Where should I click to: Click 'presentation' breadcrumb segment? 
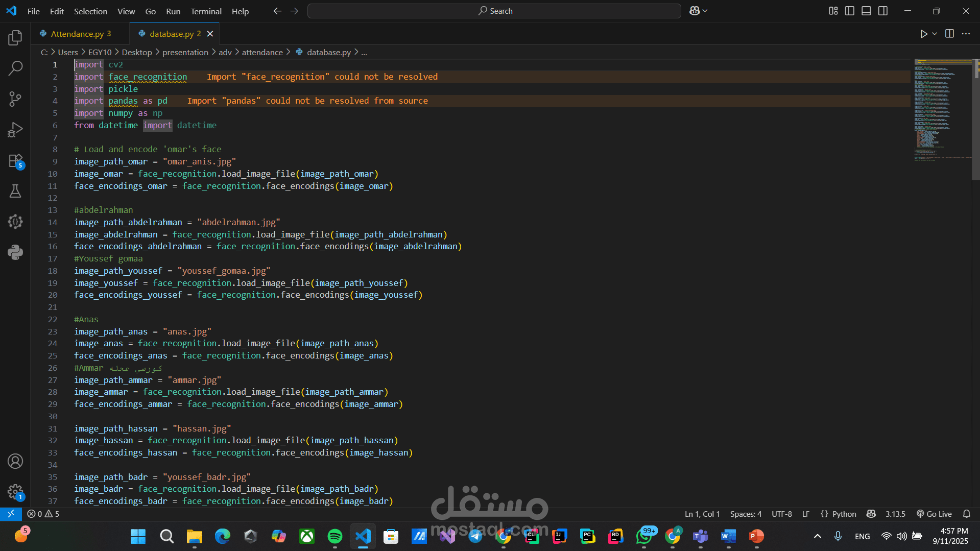pos(185,52)
